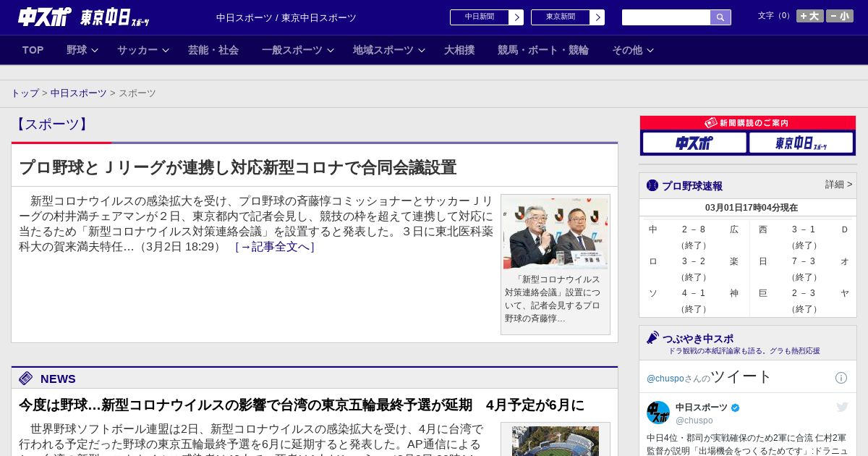Open the 野球 navigation menu
Screen dimensions: 868x456
tap(77, 50)
